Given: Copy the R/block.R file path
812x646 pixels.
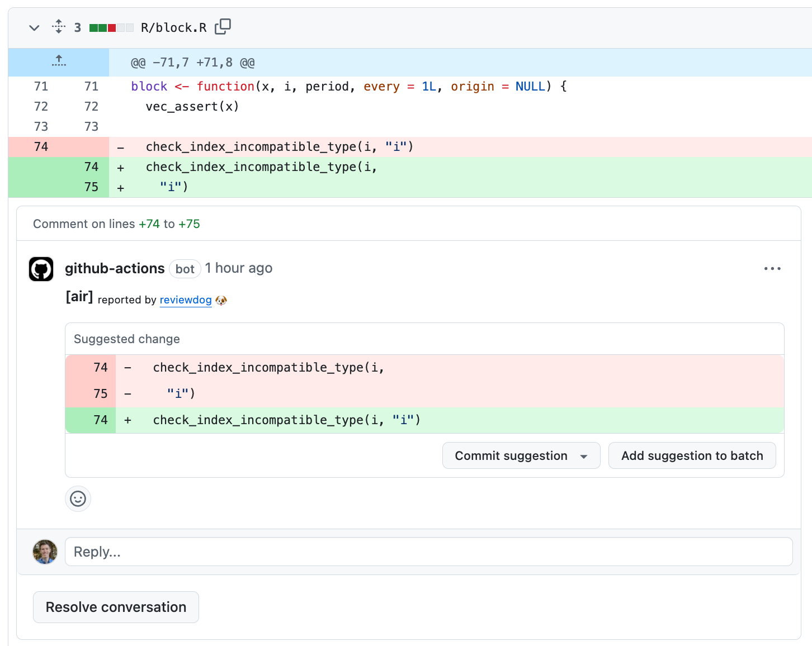Looking at the screenshot, I should tap(223, 27).
